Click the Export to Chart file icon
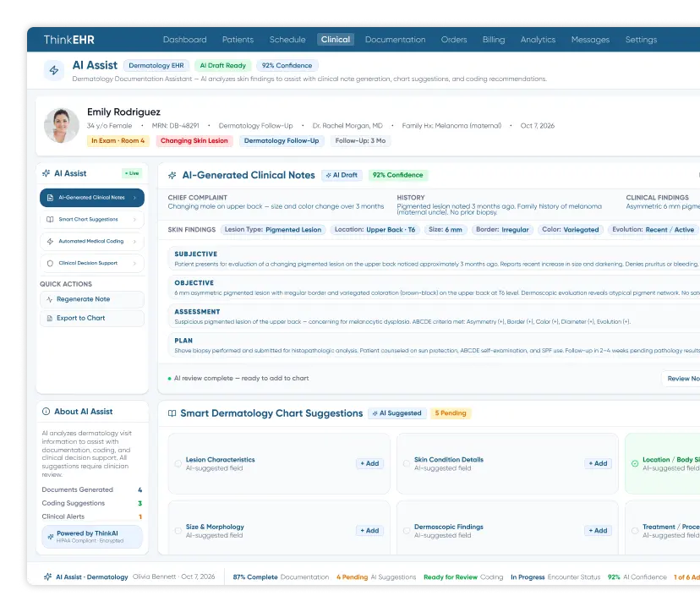 pos(50,319)
